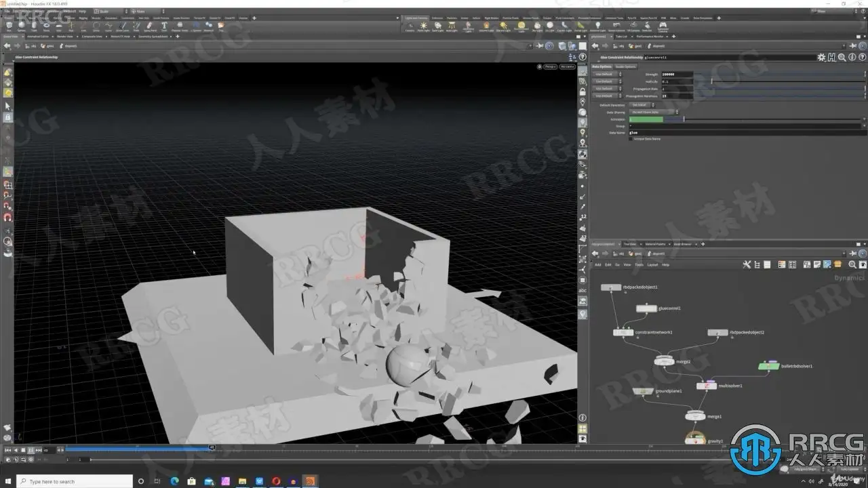Switch to the Guide Options tab

click(625, 66)
